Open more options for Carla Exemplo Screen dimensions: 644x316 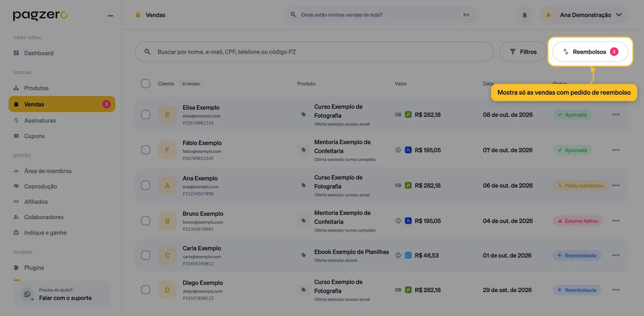[615, 255]
